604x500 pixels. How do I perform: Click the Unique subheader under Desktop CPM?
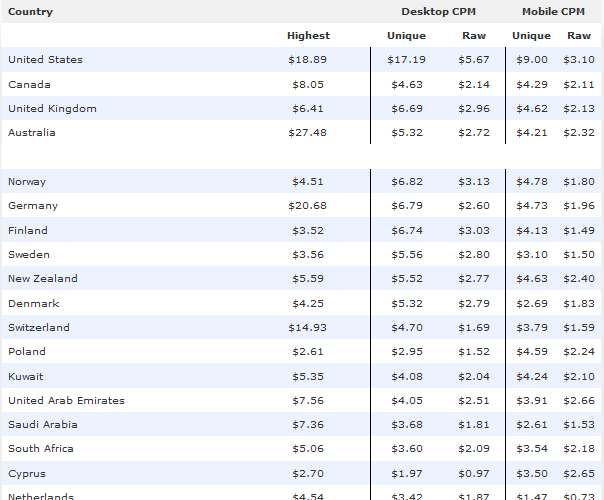[406, 36]
